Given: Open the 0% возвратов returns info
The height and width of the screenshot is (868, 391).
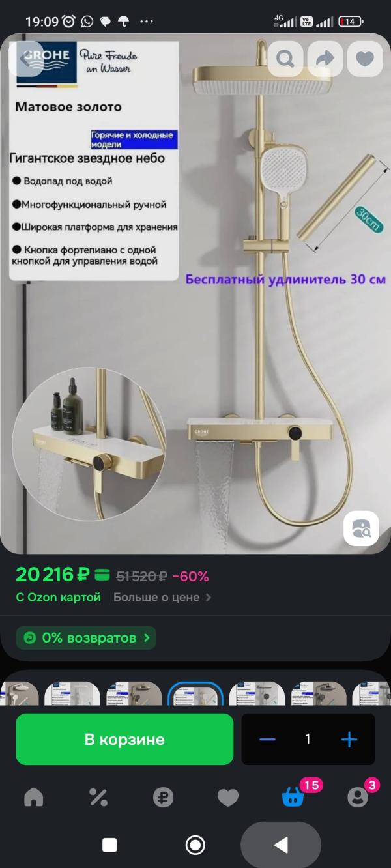Looking at the screenshot, I should click(x=87, y=638).
